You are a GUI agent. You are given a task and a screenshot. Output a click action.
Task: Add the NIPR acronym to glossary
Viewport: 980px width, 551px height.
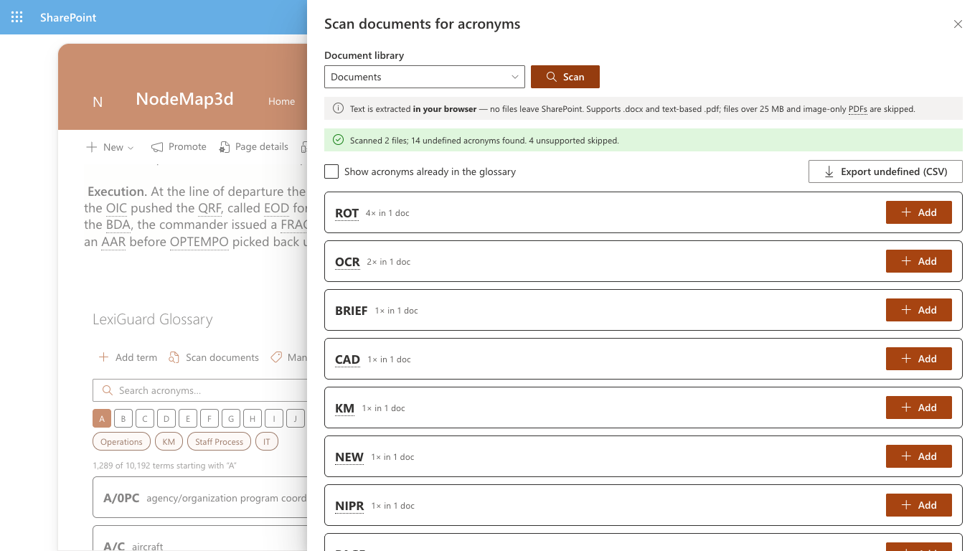(x=919, y=505)
